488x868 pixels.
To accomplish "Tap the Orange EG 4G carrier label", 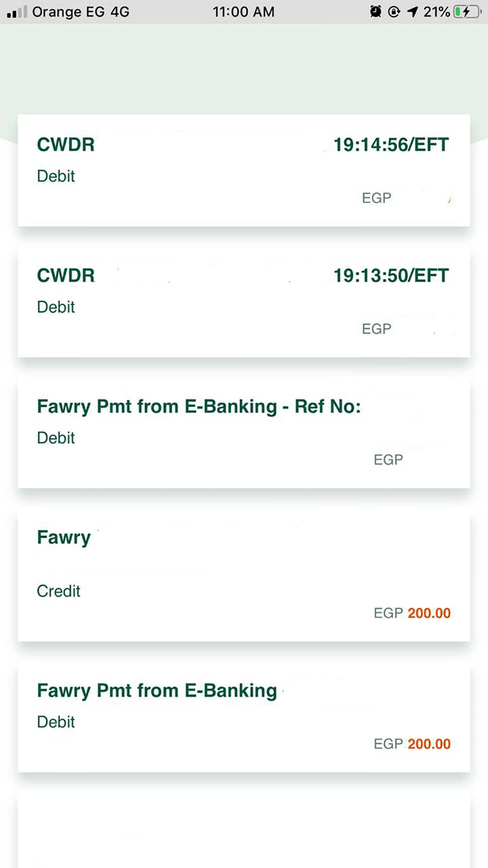I will click(x=81, y=12).
